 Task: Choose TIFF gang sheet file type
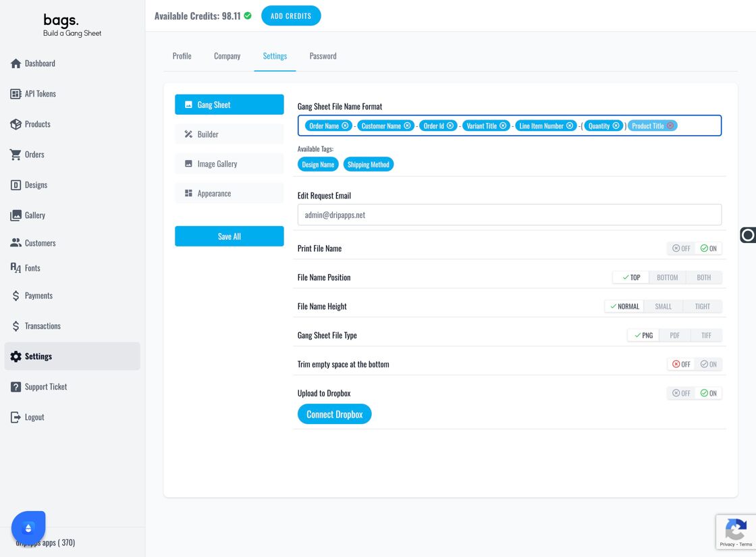pyautogui.click(x=706, y=335)
